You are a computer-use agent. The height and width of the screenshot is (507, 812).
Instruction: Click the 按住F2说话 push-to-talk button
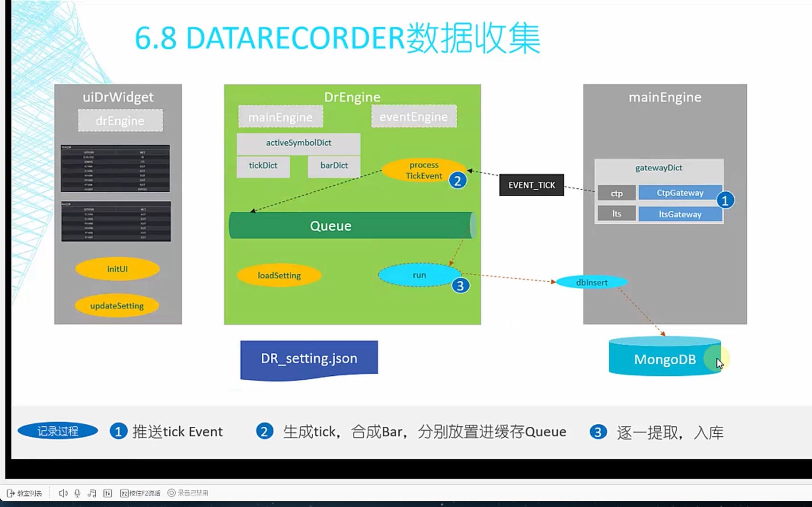[140, 493]
